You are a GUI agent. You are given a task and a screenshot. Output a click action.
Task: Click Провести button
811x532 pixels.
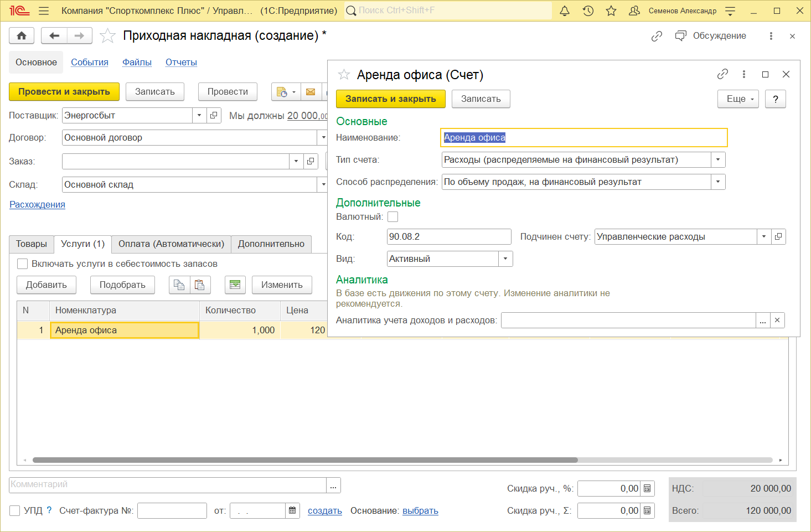coord(228,92)
